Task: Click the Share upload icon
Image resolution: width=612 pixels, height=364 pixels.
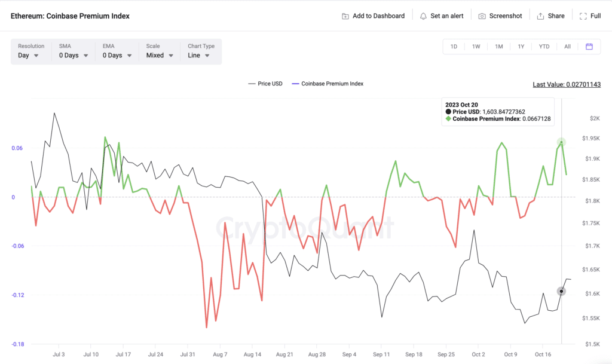Action: click(540, 16)
